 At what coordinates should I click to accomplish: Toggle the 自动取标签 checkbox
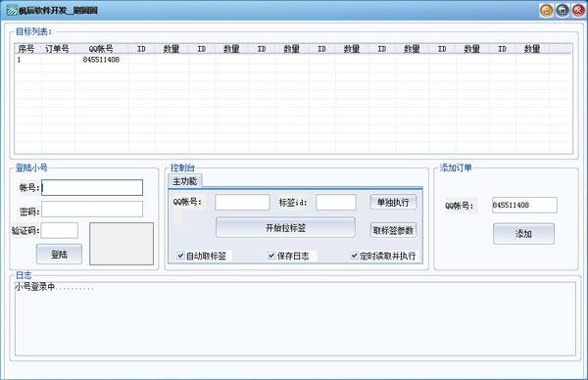pyautogui.click(x=180, y=256)
